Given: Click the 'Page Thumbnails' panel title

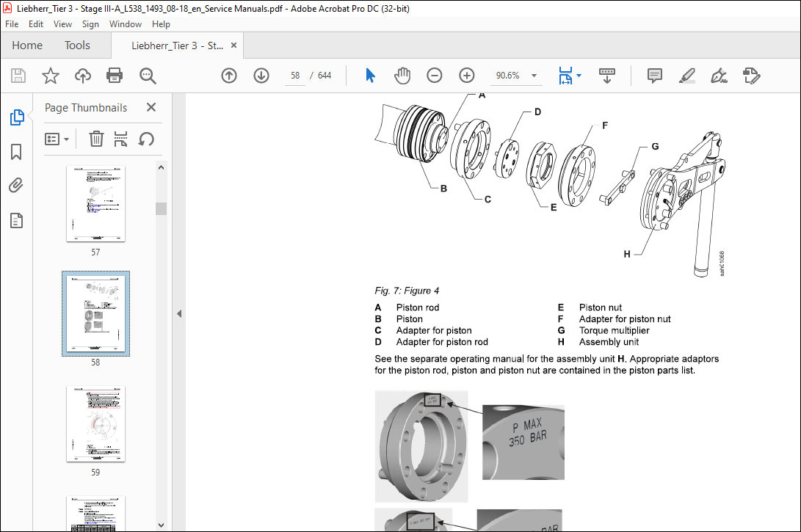Looking at the screenshot, I should (x=86, y=108).
